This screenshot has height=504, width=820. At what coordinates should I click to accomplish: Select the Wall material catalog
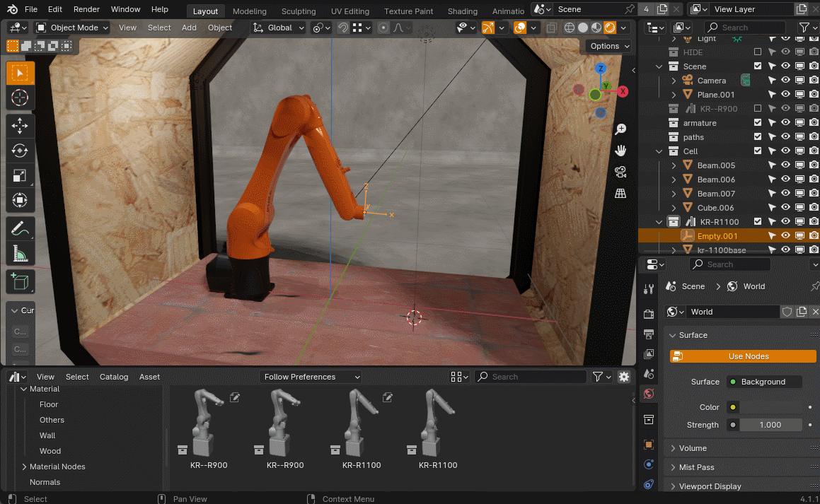tap(47, 435)
